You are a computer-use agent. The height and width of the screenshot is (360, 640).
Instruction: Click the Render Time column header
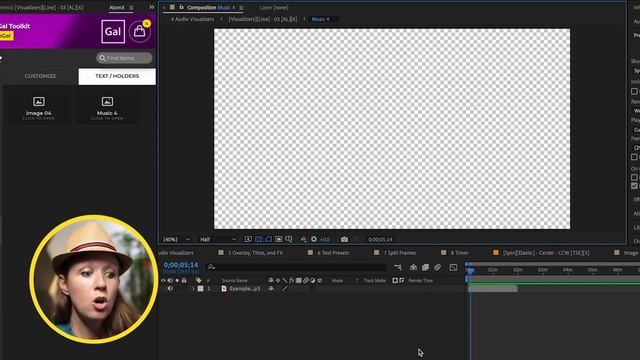(x=420, y=281)
